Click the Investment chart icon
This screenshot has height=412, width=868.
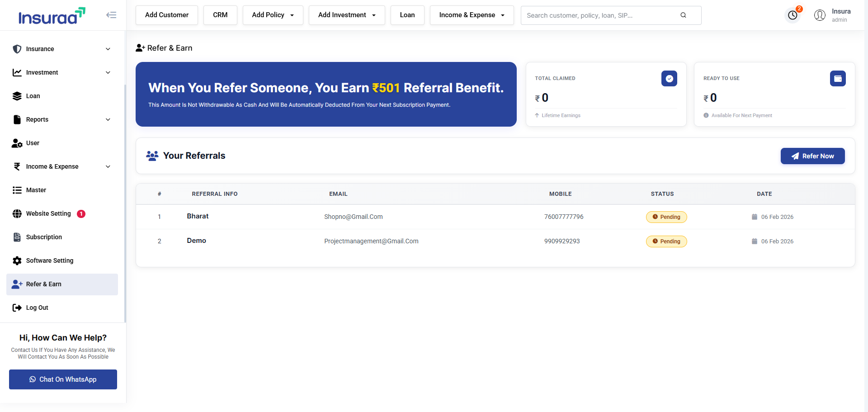(17, 72)
